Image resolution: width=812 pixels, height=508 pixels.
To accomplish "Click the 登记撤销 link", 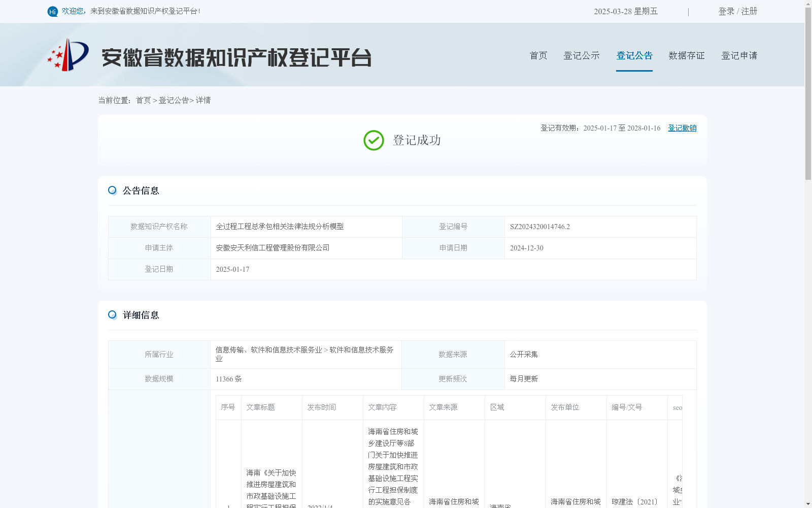I will (682, 128).
